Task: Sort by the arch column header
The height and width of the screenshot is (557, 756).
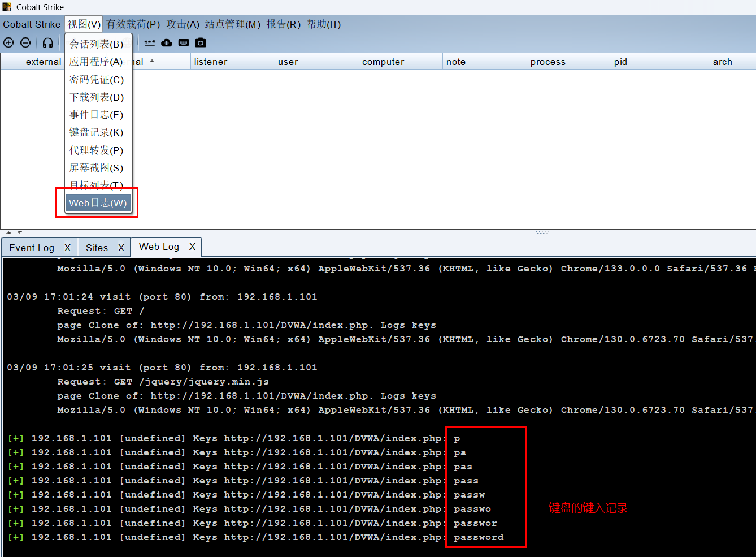Action: [733, 62]
